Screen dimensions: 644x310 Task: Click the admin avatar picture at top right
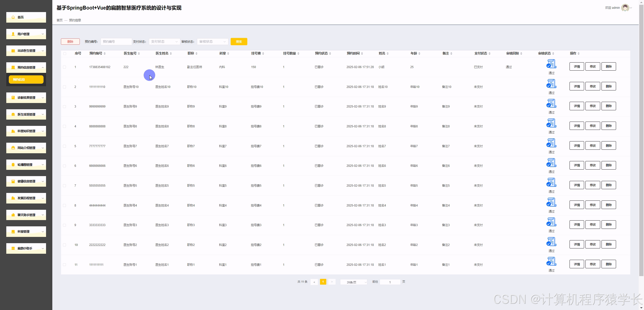point(625,8)
